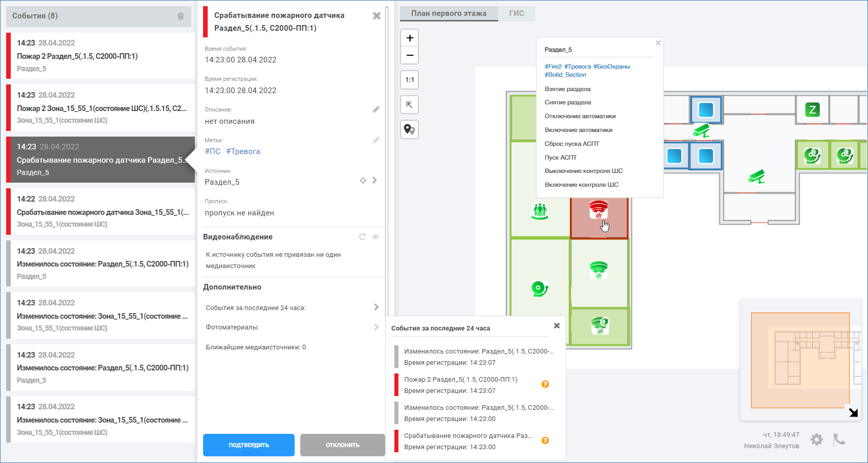The width and height of the screenshot is (868, 463).
Task: Expand the Фотоматериалы row
Action: tap(376, 327)
